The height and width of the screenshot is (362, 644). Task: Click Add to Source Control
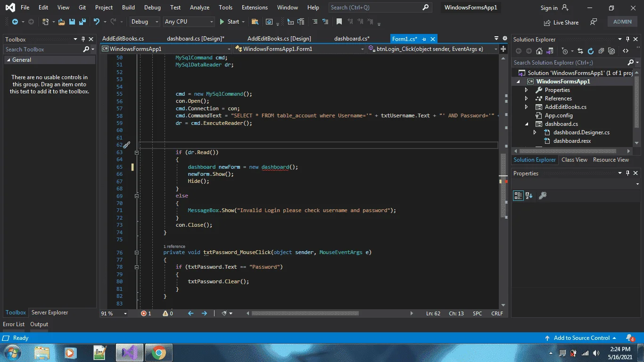tap(581, 338)
